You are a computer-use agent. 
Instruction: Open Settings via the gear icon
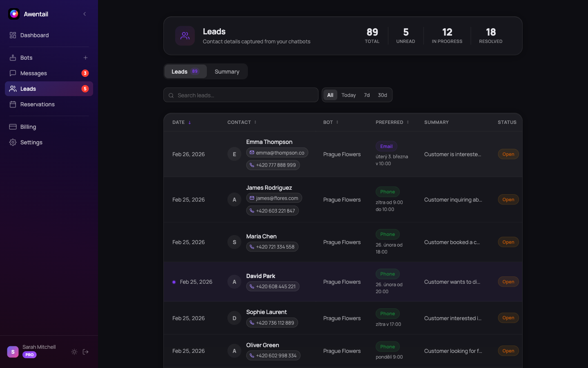pyautogui.click(x=13, y=142)
